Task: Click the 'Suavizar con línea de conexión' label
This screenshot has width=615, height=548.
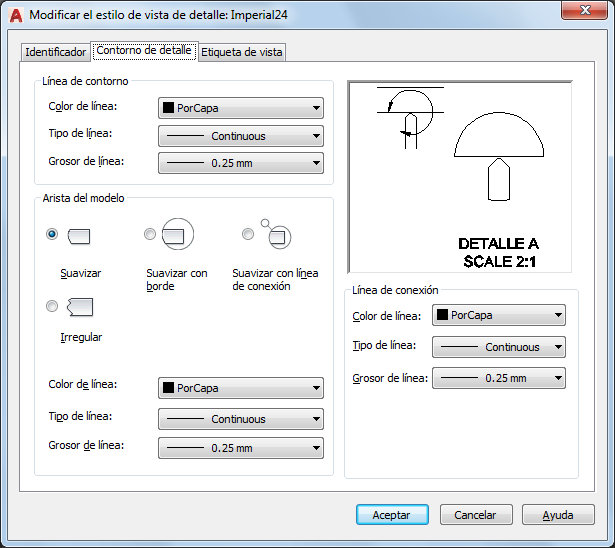Action: pos(275,280)
